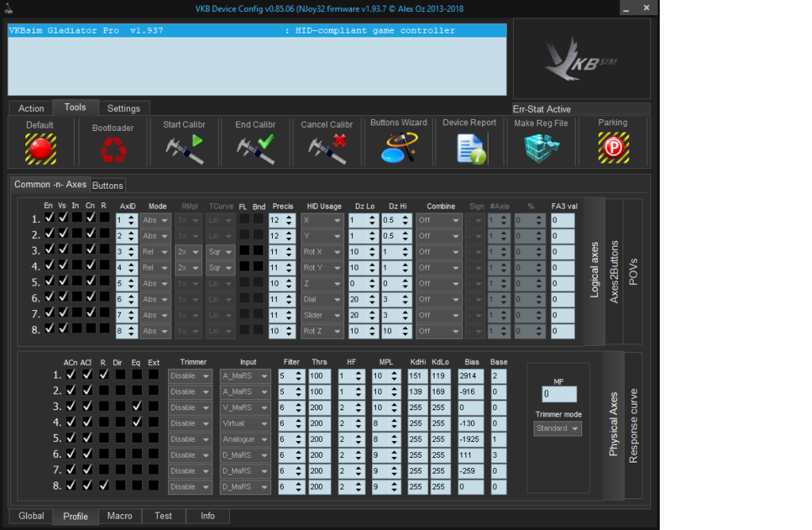Click Thrs field for physical axis 1
The width and height of the screenshot is (812, 530).
click(x=320, y=376)
